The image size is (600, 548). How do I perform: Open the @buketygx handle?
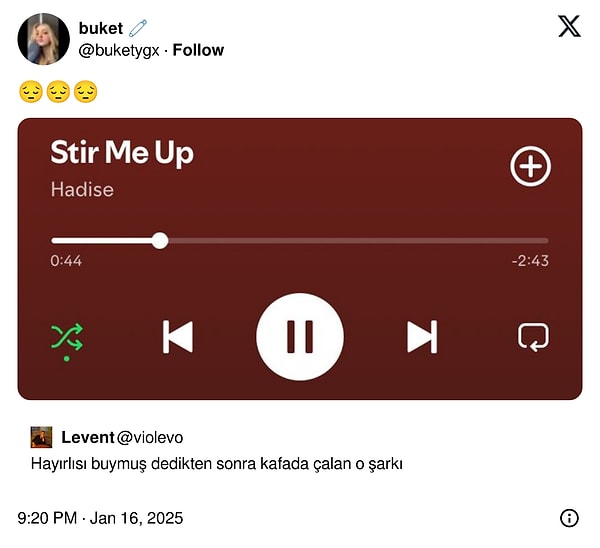coord(119,51)
